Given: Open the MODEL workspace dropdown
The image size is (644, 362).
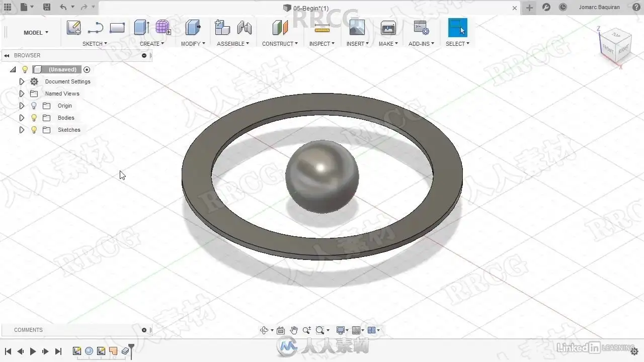Looking at the screenshot, I should tap(36, 33).
